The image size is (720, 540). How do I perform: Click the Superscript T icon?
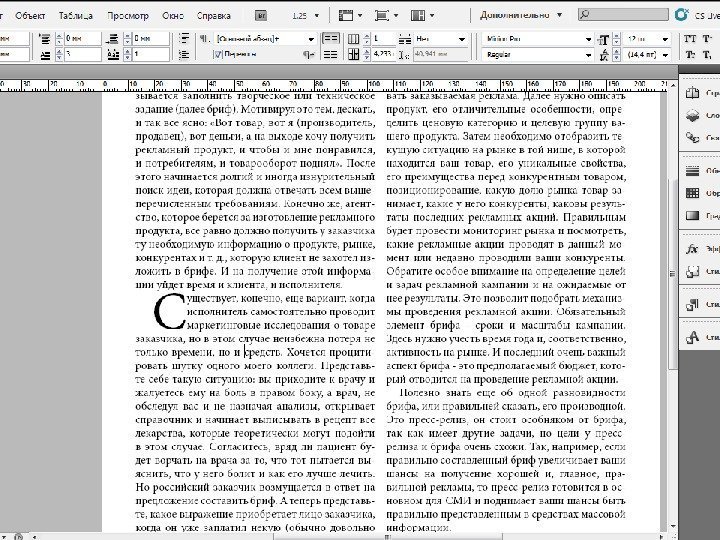pyautogui.click(x=707, y=39)
